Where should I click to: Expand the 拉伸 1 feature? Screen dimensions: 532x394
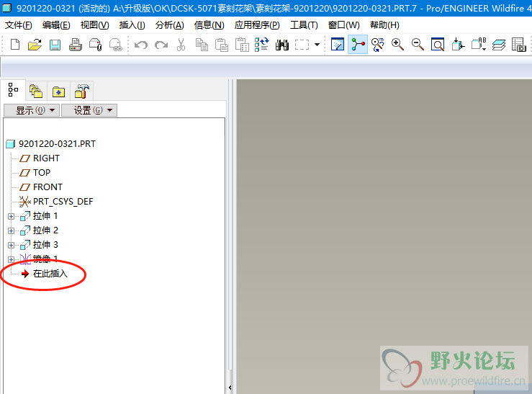pyautogui.click(x=11, y=216)
